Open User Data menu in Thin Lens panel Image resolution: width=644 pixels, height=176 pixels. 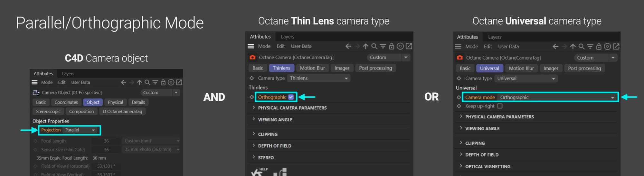tap(301, 46)
